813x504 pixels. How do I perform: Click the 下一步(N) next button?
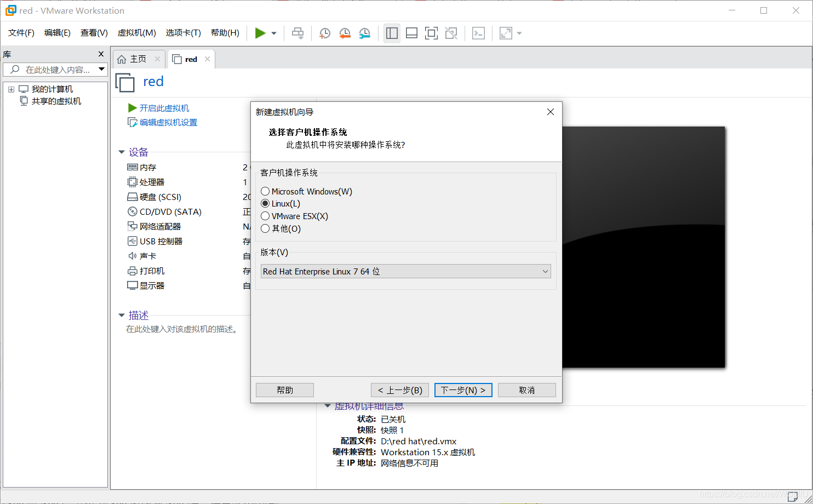click(x=463, y=390)
